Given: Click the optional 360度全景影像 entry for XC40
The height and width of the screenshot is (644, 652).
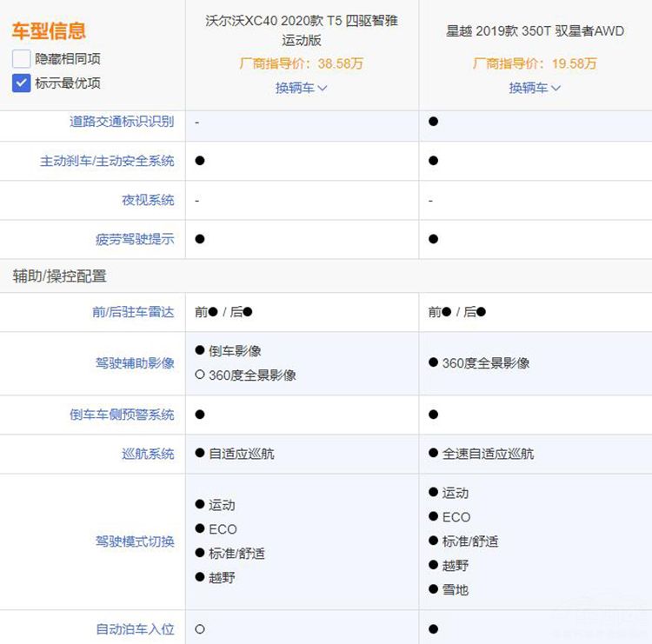Looking at the screenshot, I should pos(252,375).
